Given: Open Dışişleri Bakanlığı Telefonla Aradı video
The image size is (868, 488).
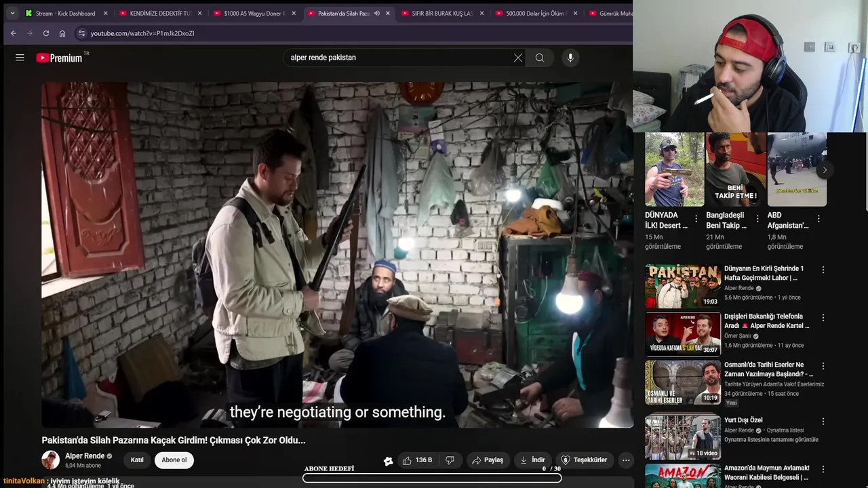Looking at the screenshot, I should [683, 334].
